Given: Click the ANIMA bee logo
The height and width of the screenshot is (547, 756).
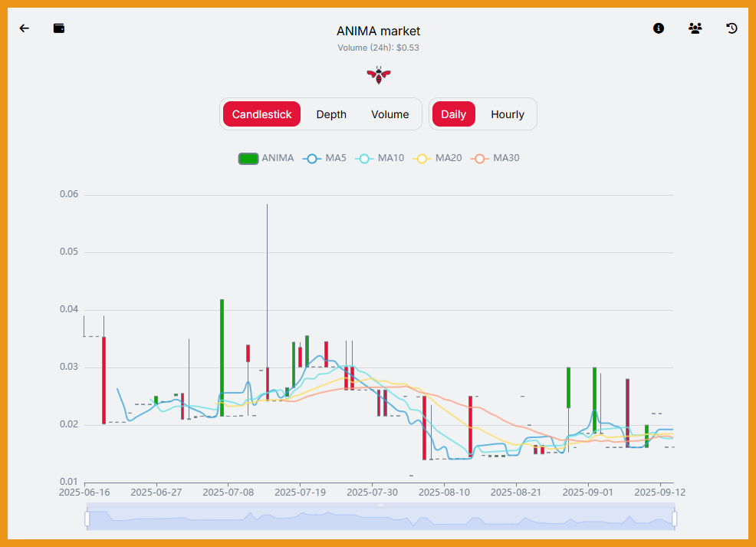Looking at the screenshot, I should (379, 74).
